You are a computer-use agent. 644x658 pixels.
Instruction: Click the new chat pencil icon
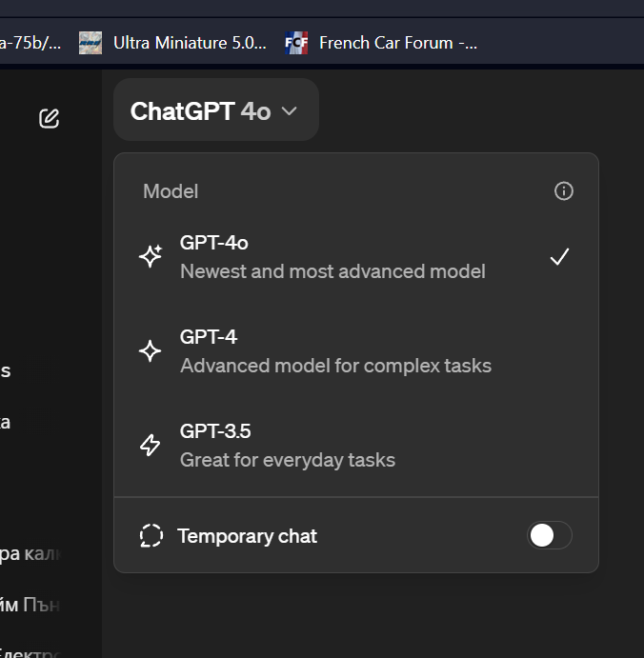(50, 118)
